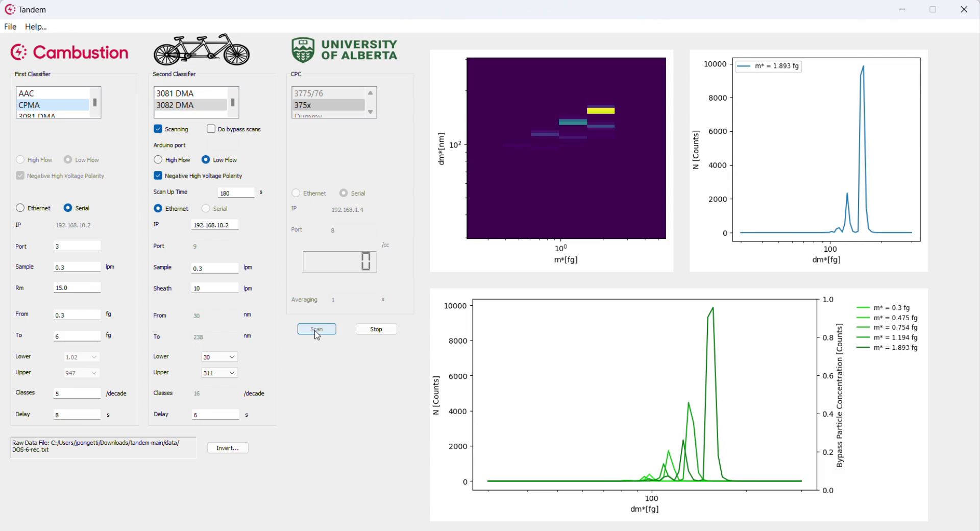Click the Scan Up Time input field
The width and height of the screenshot is (980, 531).
(236, 192)
